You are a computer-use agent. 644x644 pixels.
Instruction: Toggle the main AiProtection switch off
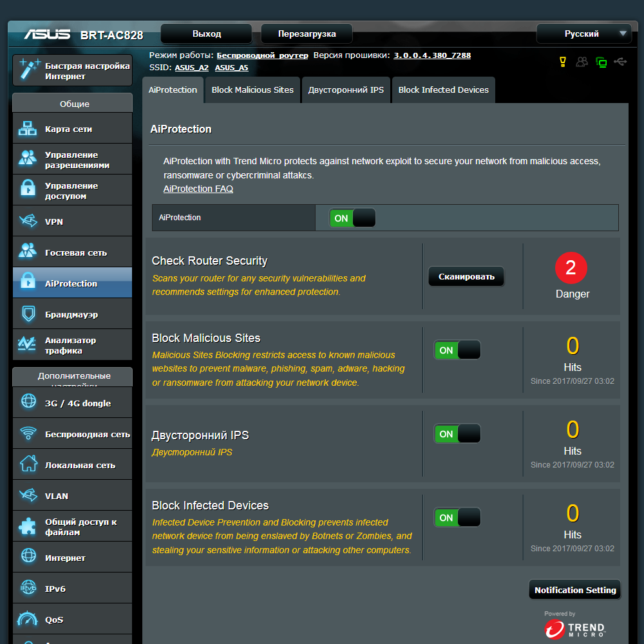tap(352, 218)
